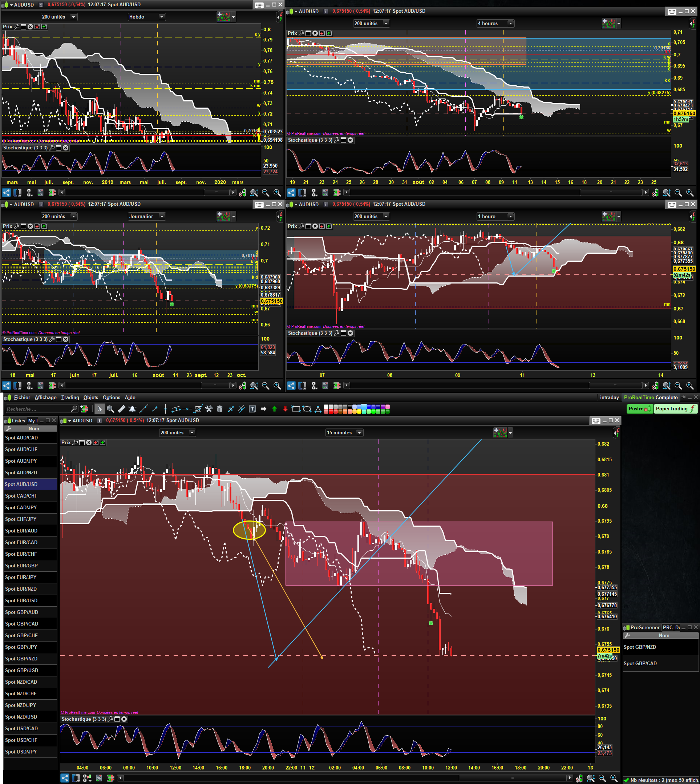Open the Objets menu
This screenshot has width=700, height=784.
pyautogui.click(x=91, y=397)
